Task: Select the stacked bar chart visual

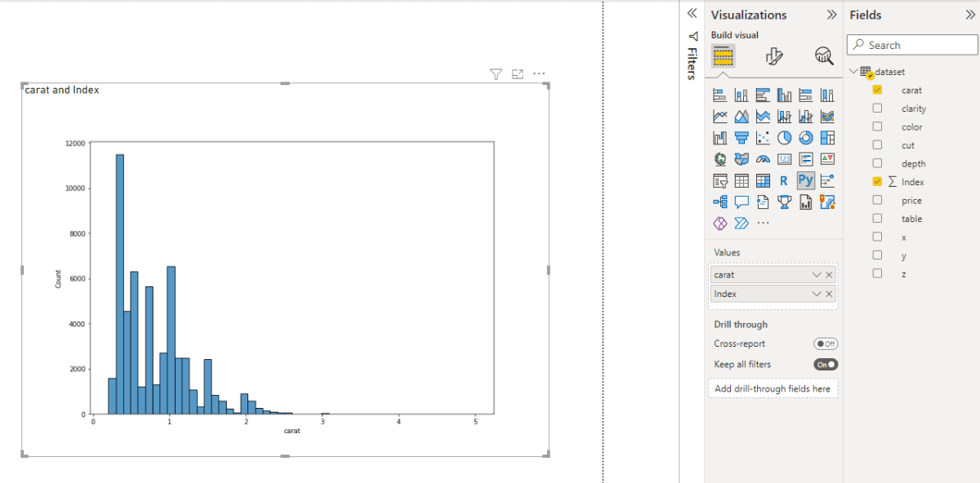Action: click(x=720, y=95)
